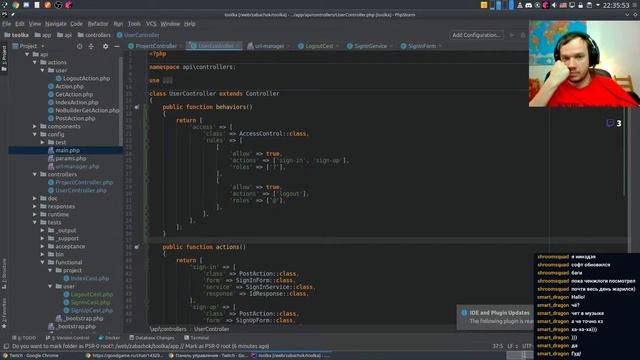Click the Discord tray icon
Screen dimensions: 640x360
coord(529,5)
